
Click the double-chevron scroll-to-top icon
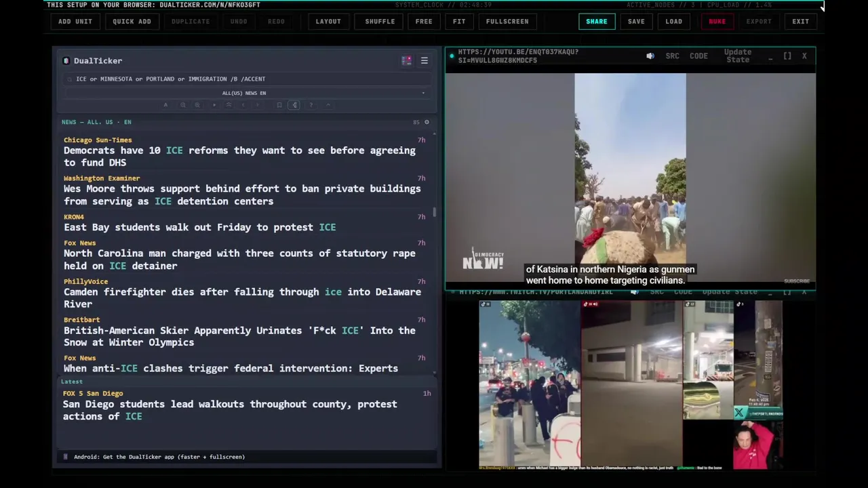[x=229, y=105]
